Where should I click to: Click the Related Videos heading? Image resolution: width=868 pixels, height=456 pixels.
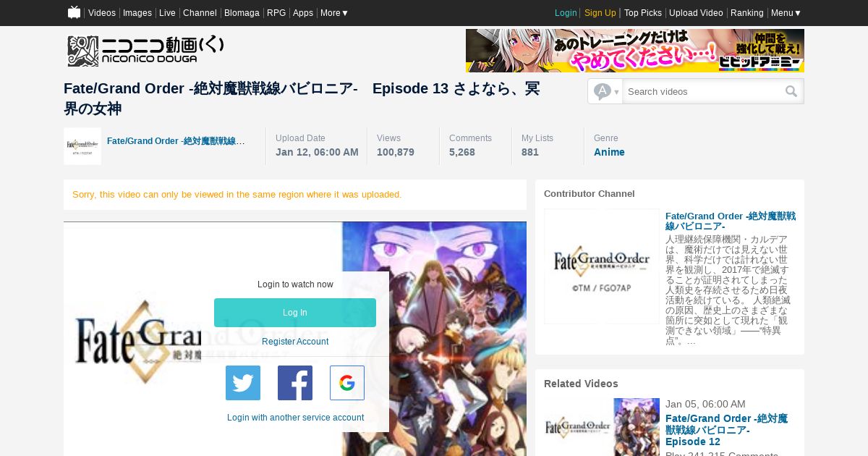tap(581, 384)
